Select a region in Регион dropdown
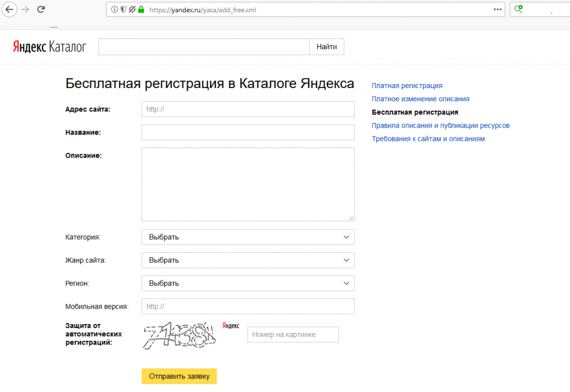 [x=248, y=283]
